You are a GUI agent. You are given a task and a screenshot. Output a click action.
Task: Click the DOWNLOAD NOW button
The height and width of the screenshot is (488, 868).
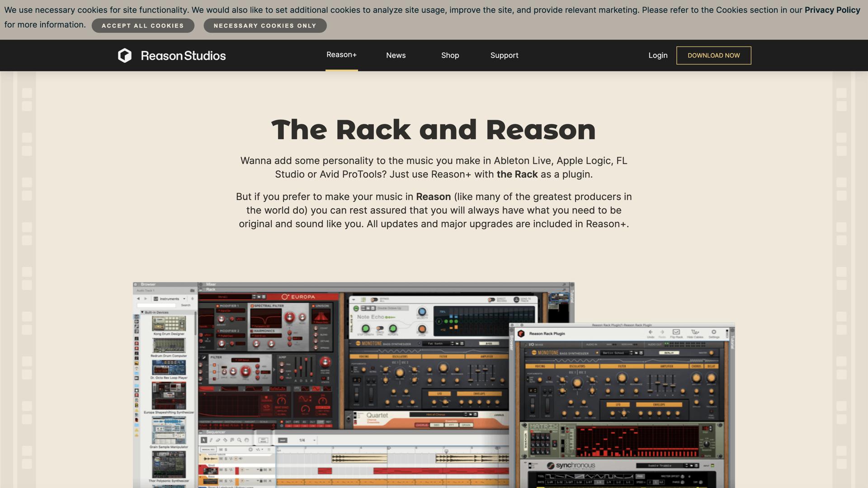coord(713,55)
